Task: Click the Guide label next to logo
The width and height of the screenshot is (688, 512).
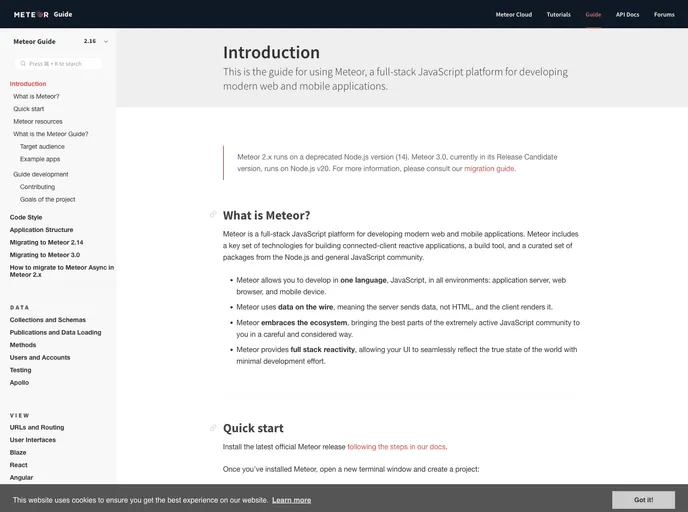Action: pyautogui.click(x=63, y=14)
